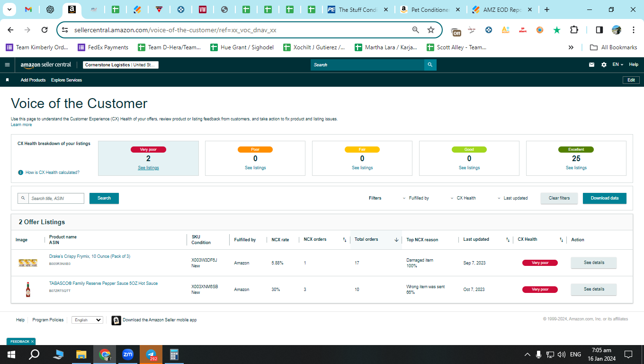The width and height of the screenshot is (644, 364).
Task: Open the TABASCO Family Reserve Pepper Sauce link
Action: (104, 283)
